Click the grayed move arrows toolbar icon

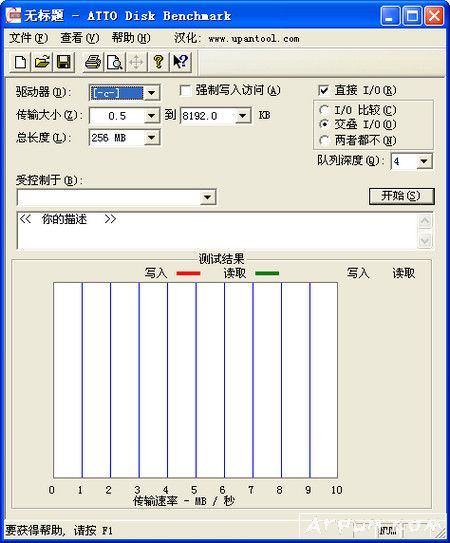tap(136, 62)
